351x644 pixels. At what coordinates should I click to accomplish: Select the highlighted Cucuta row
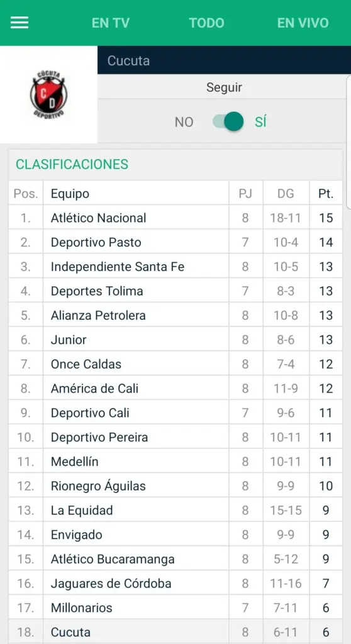pos(175,631)
